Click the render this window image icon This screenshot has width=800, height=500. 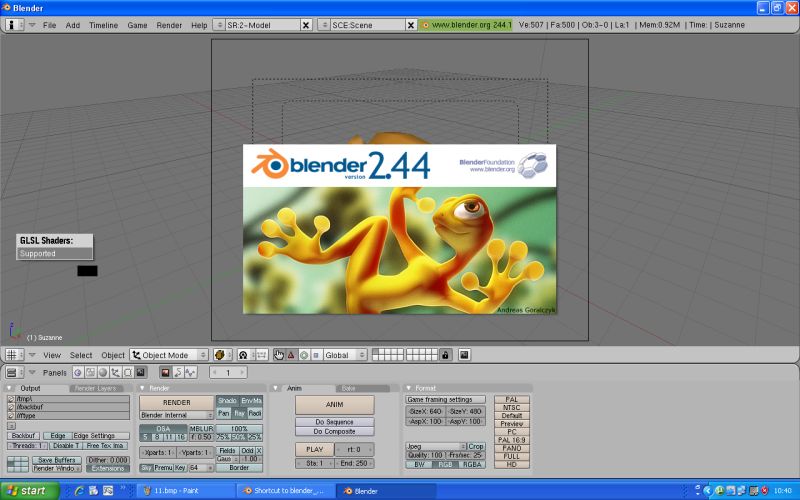coord(464,355)
